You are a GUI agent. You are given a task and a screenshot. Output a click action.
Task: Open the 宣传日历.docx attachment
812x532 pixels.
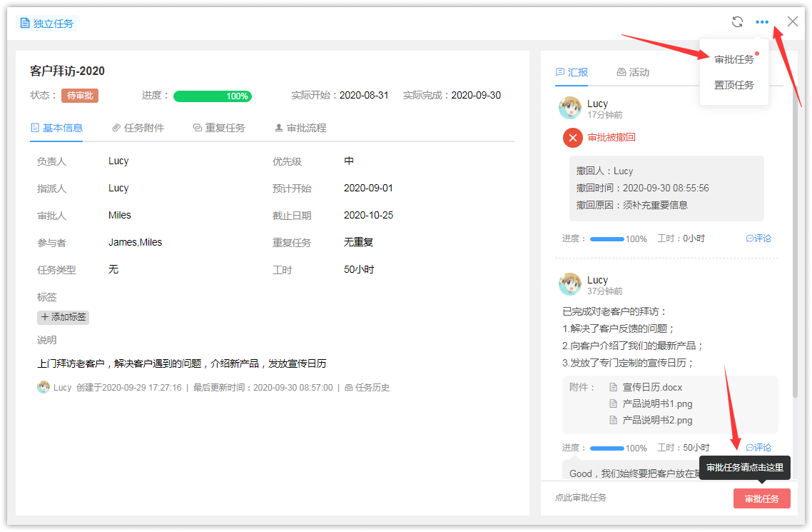(x=652, y=387)
